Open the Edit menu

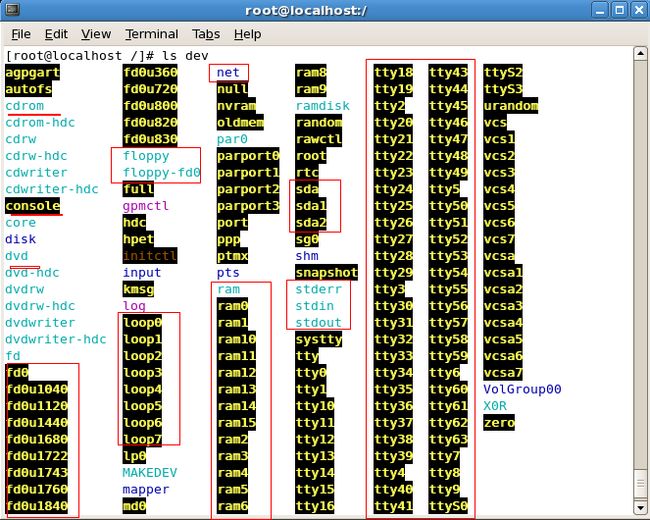[56, 34]
